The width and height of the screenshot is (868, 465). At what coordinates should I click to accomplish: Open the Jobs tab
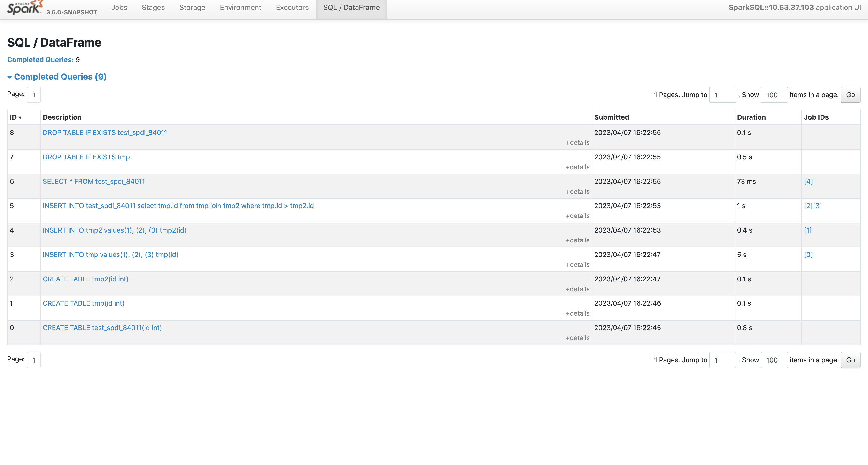119,8
